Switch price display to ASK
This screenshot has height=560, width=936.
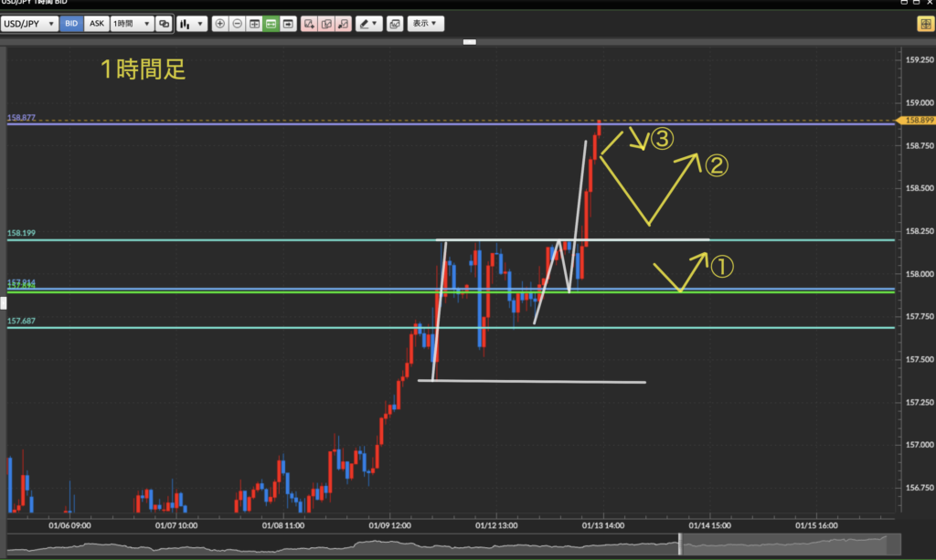(x=96, y=24)
